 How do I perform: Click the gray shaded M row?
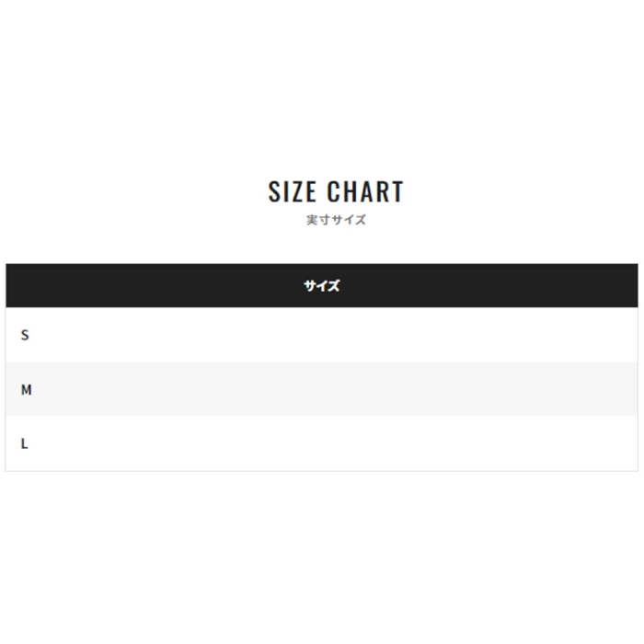322,389
